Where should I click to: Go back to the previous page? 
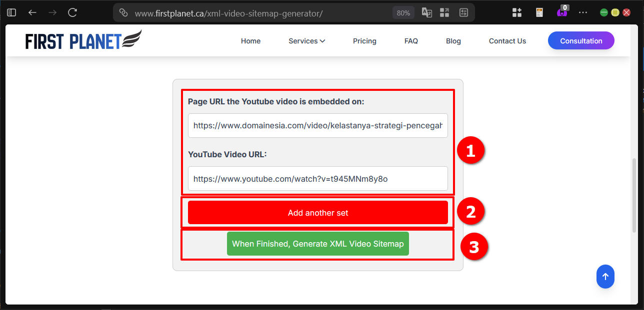(32, 12)
